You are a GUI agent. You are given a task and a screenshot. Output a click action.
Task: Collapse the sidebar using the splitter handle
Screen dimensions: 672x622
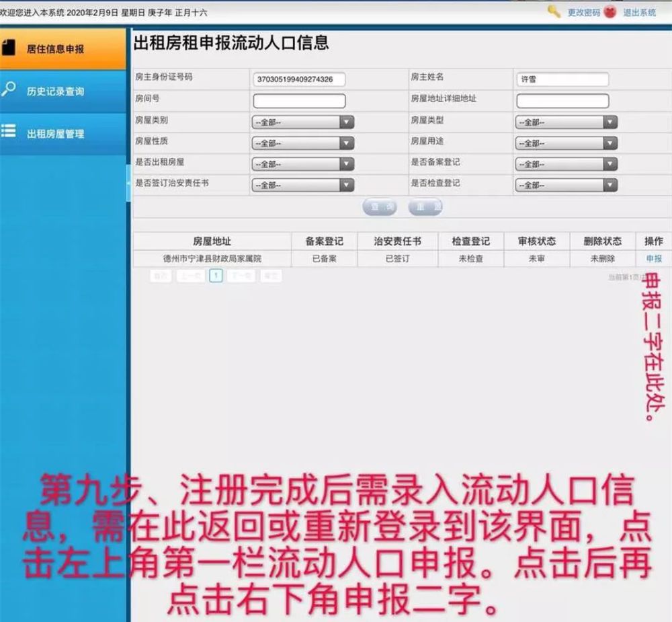point(128,183)
